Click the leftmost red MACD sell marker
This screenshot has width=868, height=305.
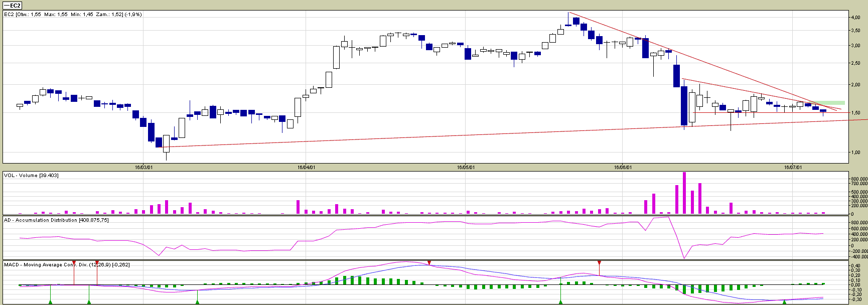click(x=74, y=263)
